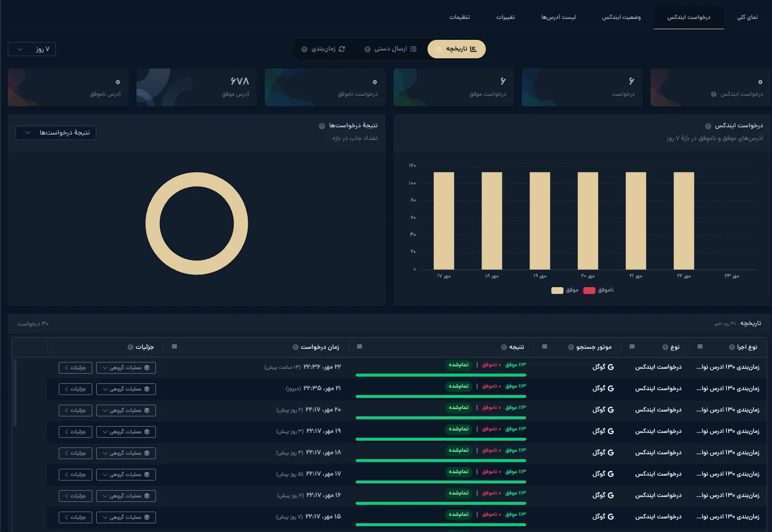Open the ۷ روز date range dropdown
This screenshot has width=772, height=532.
coord(32,49)
